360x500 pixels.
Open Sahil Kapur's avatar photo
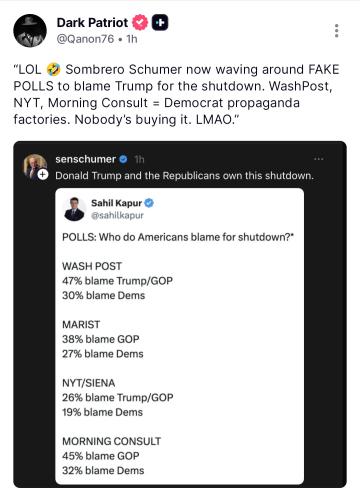pyautogui.click(x=74, y=209)
